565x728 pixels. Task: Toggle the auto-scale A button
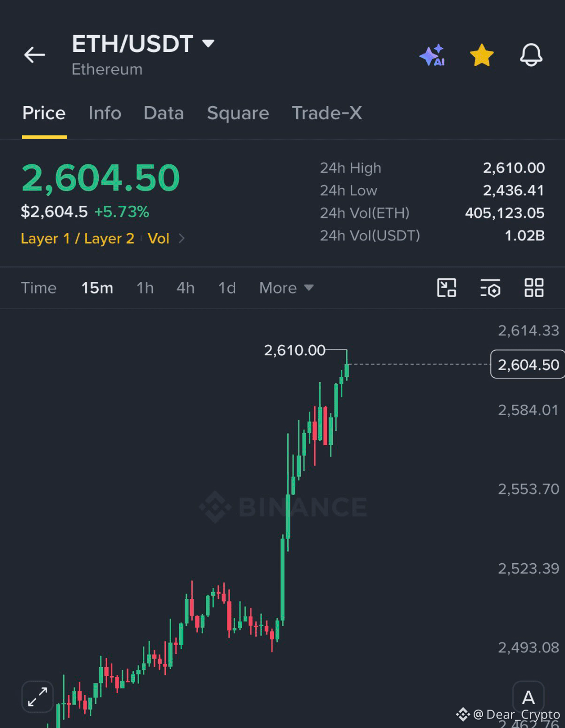click(x=528, y=697)
